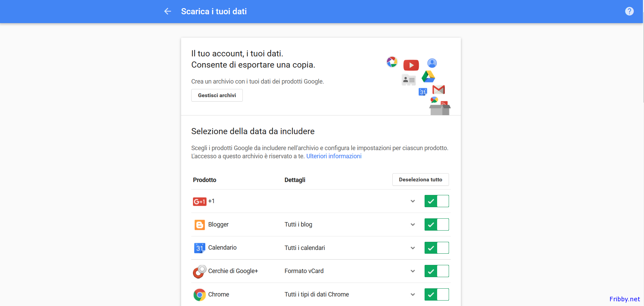This screenshot has height=306, width=644.
Task: Click the back arrow in the header
Action: tap(168, 11)
